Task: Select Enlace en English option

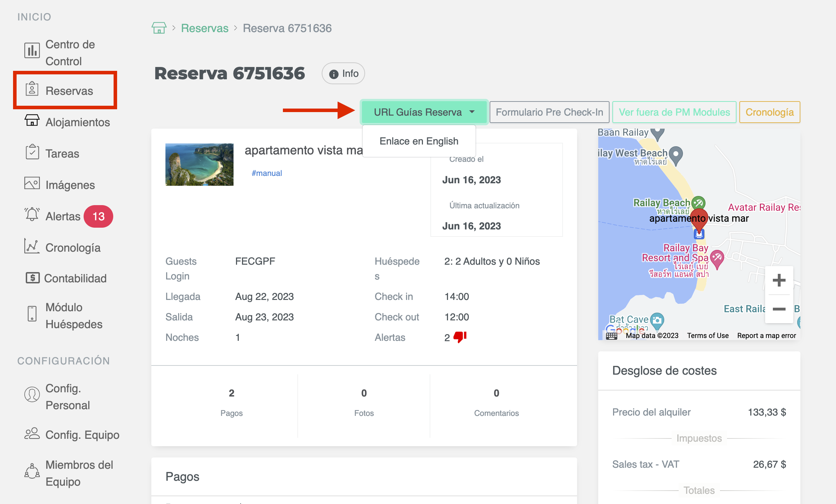Action: (x=419, y=141)
